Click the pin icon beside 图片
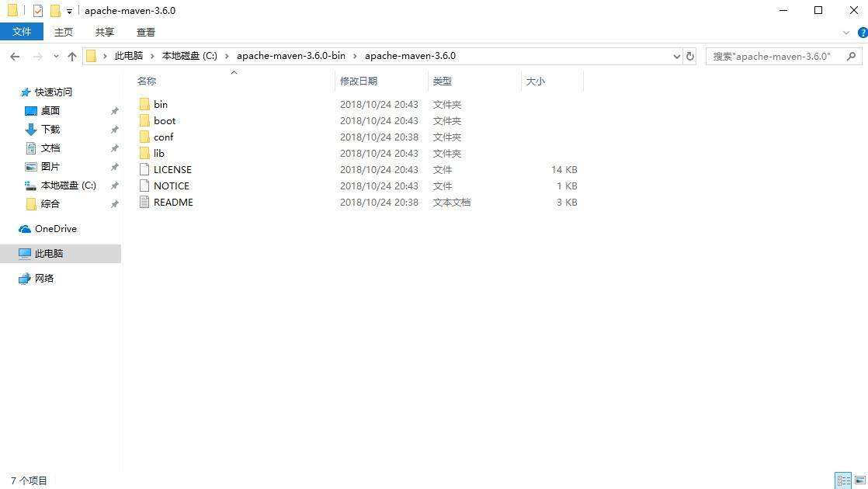The height and width of the screenshot is (489, 868). [x=115, y=167]
